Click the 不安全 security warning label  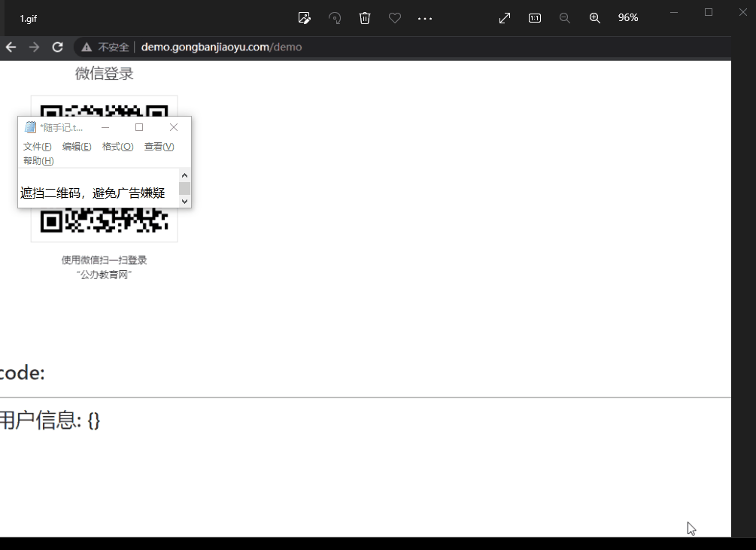point(113,47)
